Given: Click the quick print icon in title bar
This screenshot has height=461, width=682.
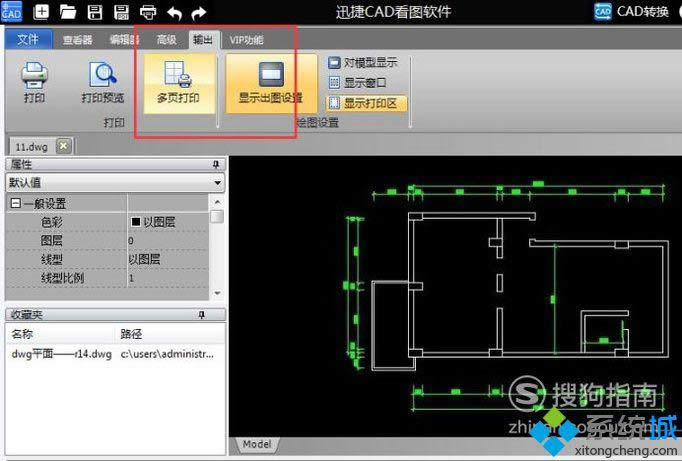Looking at the screenshot, I should [x=148, y=12].
